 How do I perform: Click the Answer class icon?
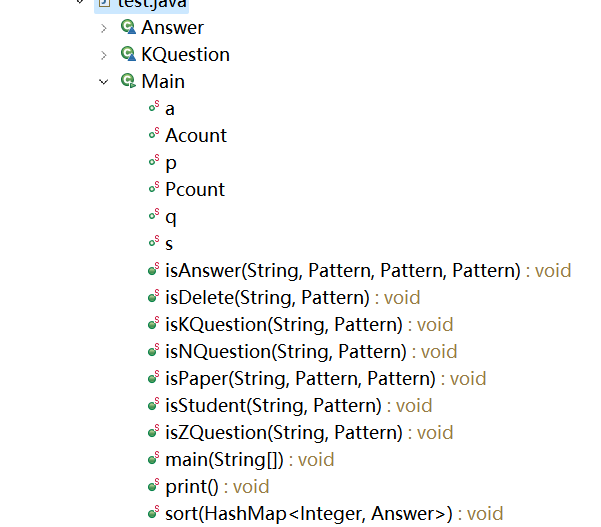click(128, 27)
